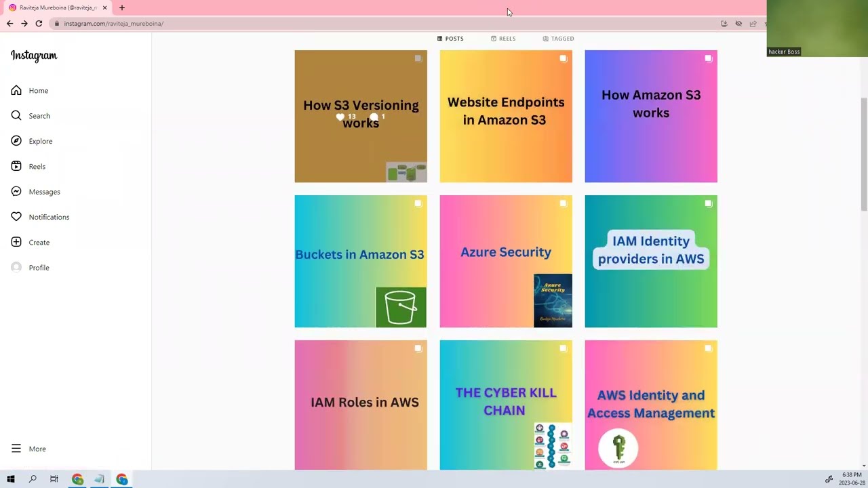Open Website Endpoints in Amazon S3 post
Image resolution: width=868 pixels, height=488 pixels.
tap(506, 116)
